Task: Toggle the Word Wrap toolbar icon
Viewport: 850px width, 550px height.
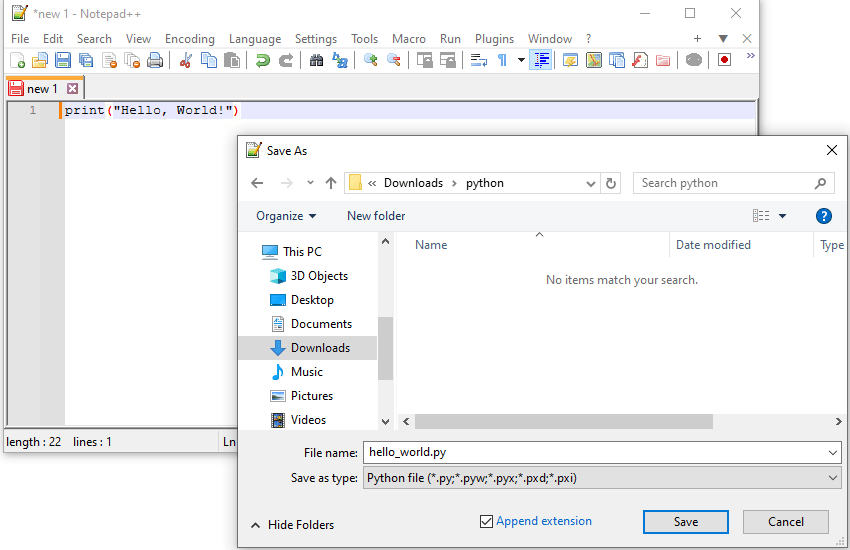Action: click(479, 60)
